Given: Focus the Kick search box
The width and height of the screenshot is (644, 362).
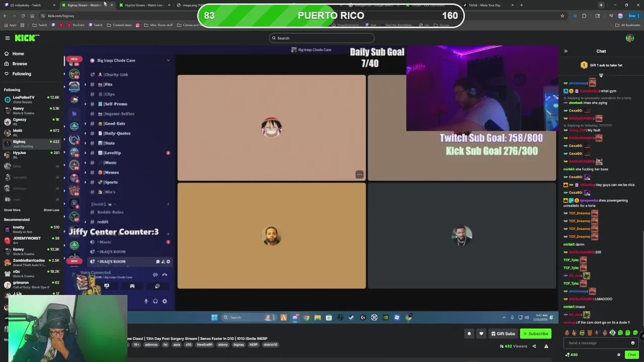Looking at the screenshot, I should click(321, 38).
